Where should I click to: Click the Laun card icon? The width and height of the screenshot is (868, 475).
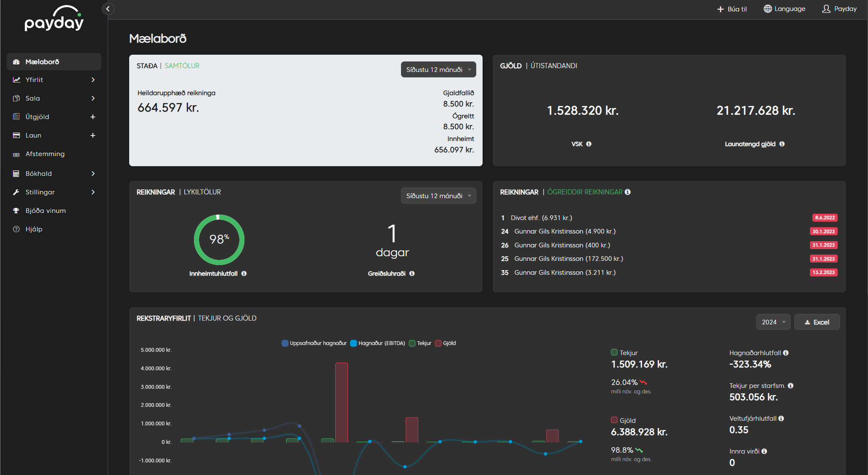tap(16, 135)
